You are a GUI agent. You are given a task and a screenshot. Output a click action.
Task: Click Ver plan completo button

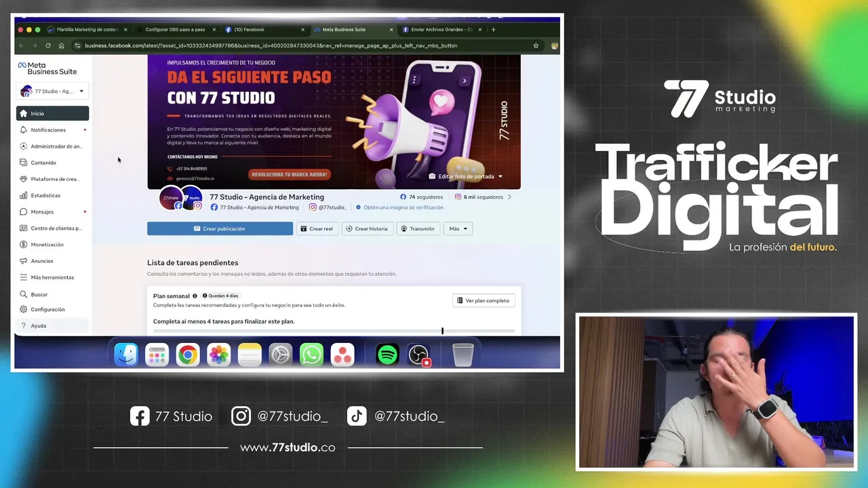[x=483, y=300]
